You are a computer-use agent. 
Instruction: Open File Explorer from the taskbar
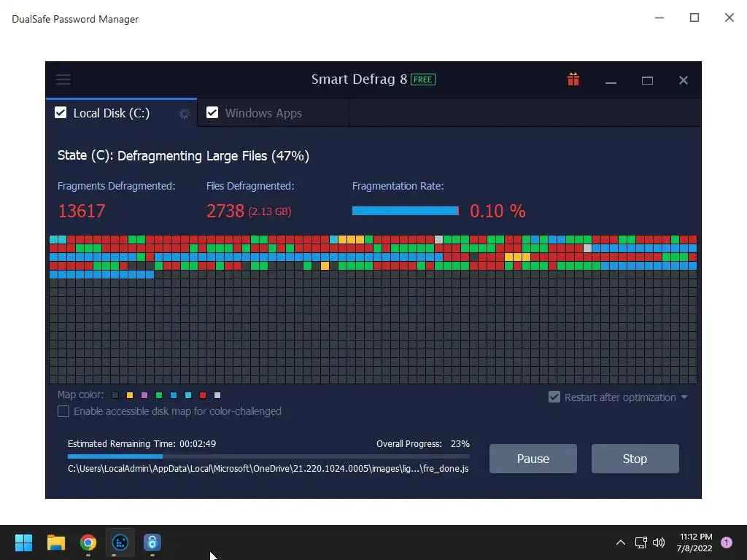pyautogui.click(x=55, y=542)
